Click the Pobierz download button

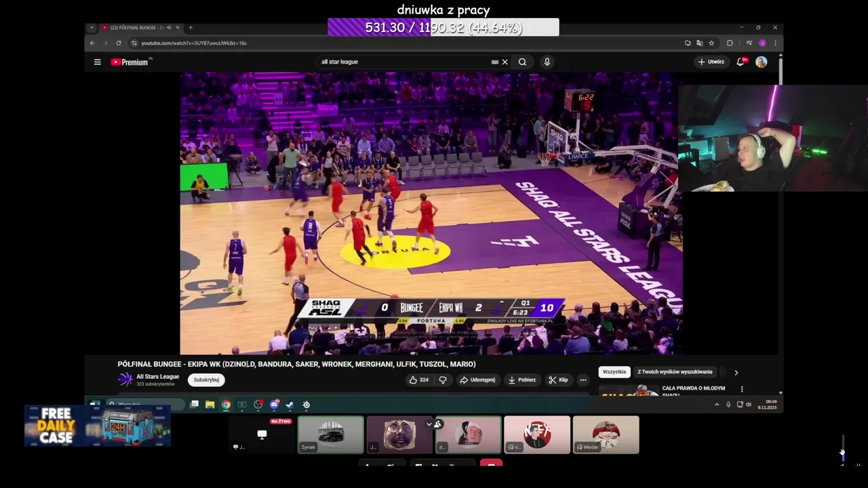[x=522, y=380]
